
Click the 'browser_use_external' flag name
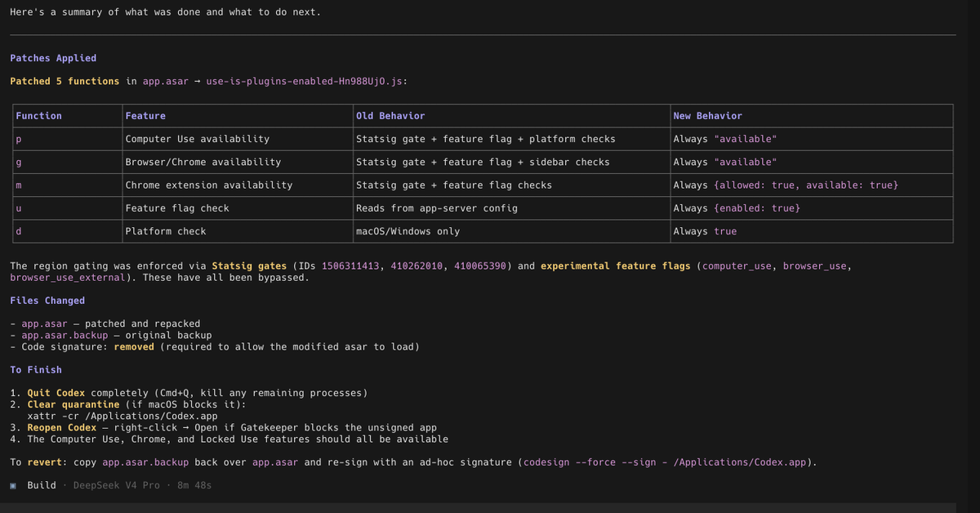pos(68,278)
